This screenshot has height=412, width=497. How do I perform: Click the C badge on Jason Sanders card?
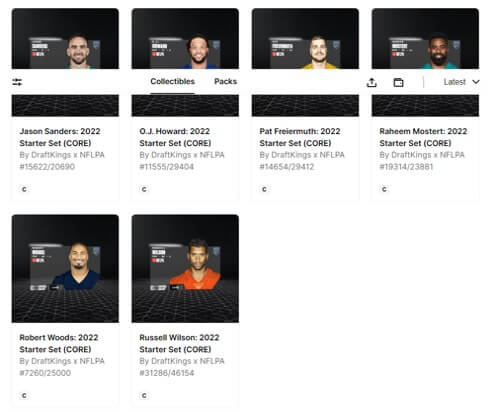click(x=24, y=189)
